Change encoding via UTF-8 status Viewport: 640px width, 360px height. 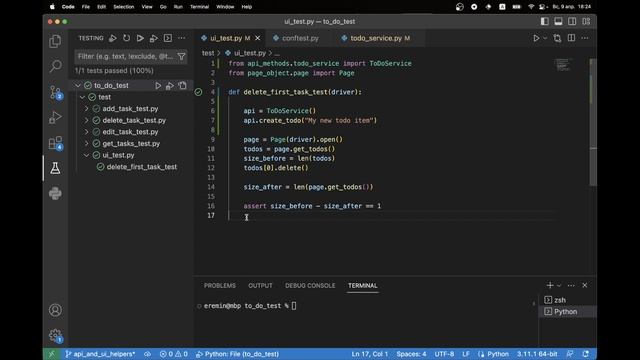(x=444, y=354)
